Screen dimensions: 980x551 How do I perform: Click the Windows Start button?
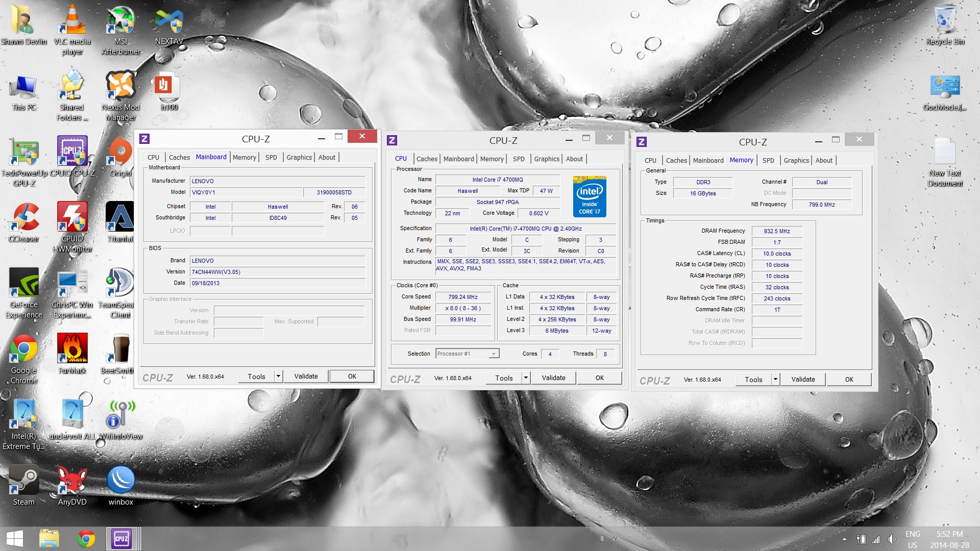pyautogui.click(x=14, y=539)
